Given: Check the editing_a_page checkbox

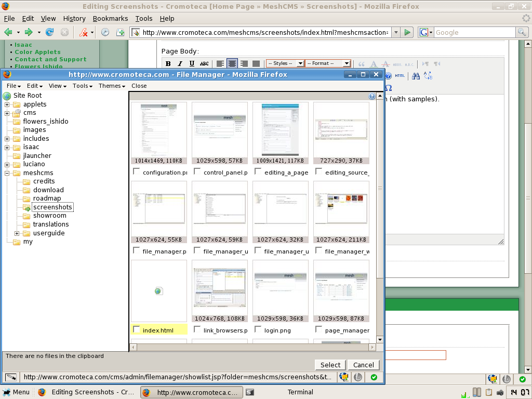Looking at the screenshot, I should (x=258, y=171).
